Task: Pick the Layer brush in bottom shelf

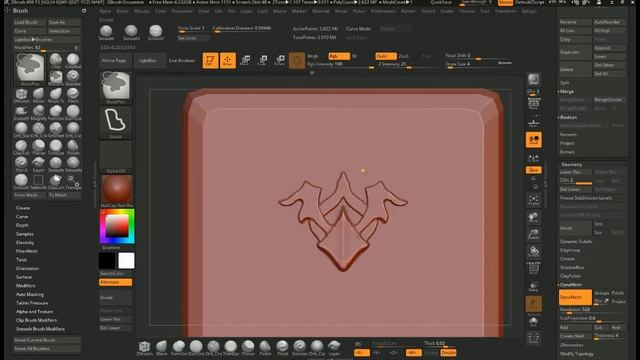Action: point(334,347)
